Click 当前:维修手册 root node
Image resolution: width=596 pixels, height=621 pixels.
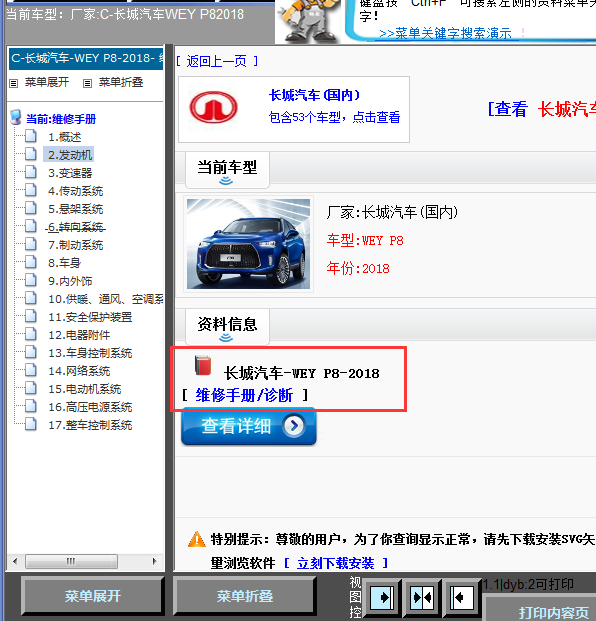coord(61,119)
